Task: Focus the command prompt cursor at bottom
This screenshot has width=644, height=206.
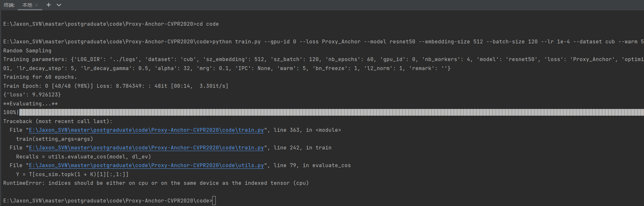Action: coord(214,201)
